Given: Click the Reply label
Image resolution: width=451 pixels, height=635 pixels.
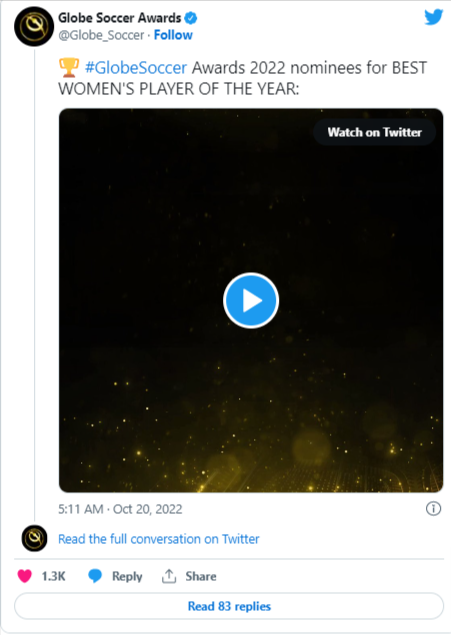Looking at the screenshot, I should tap(127, 576).
